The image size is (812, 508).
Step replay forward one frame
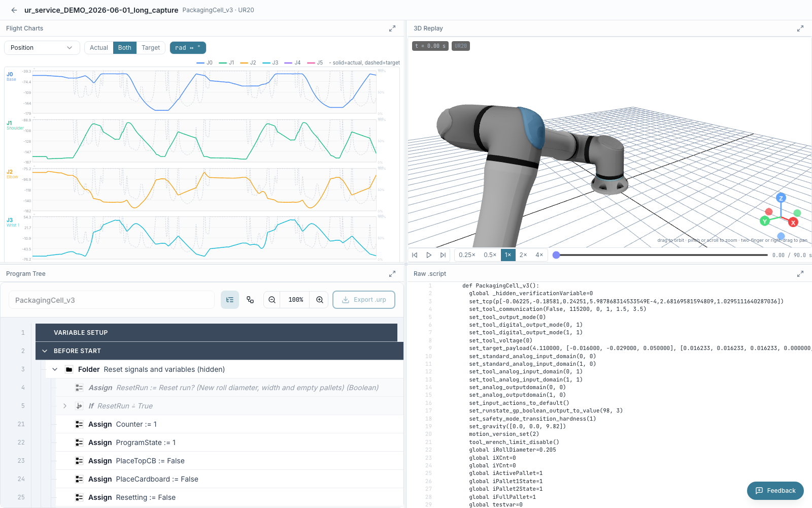click(x=443, y=255)
